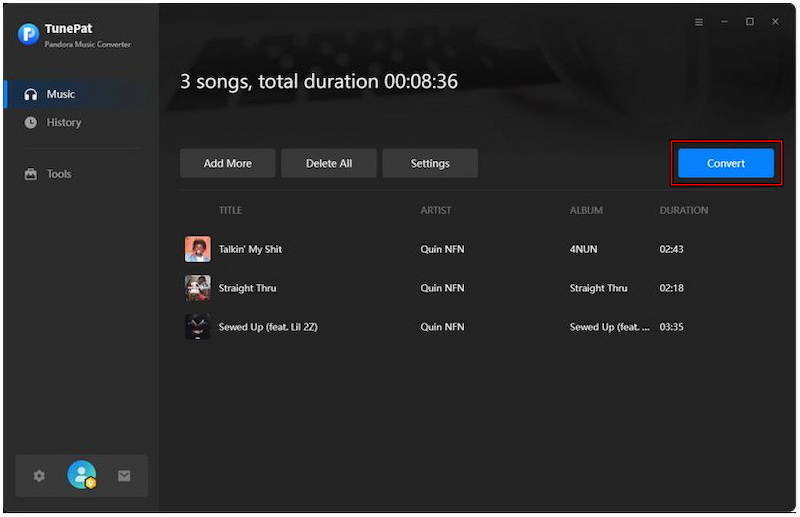Click the TITLE column header
This screenshot has width=800, height=517.
231,210
